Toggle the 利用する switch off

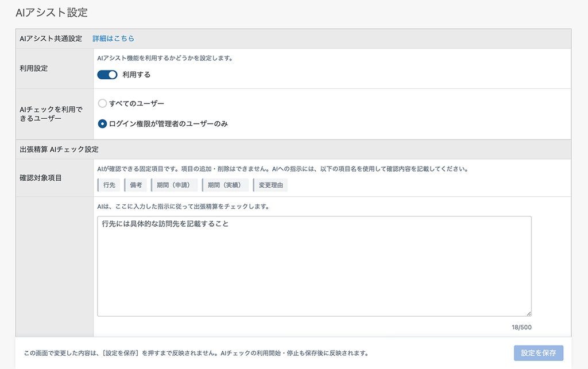tap(107, 75)
